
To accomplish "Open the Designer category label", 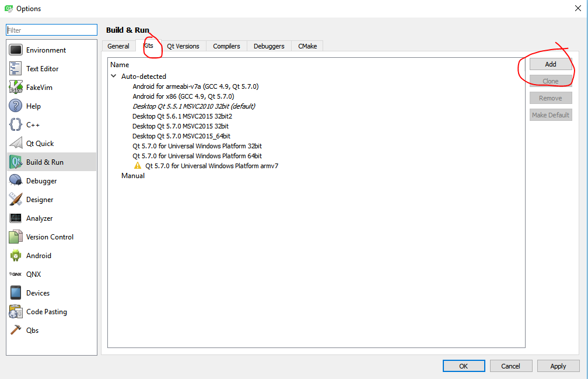I will click(x=40, y=200).
